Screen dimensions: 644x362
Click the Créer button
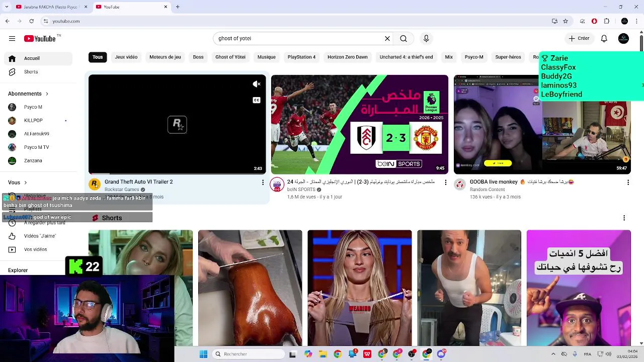tap(579, 39)
